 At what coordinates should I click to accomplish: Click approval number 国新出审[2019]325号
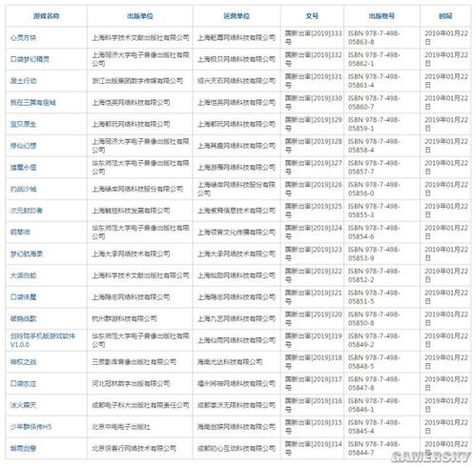click(x=314, y=211)
